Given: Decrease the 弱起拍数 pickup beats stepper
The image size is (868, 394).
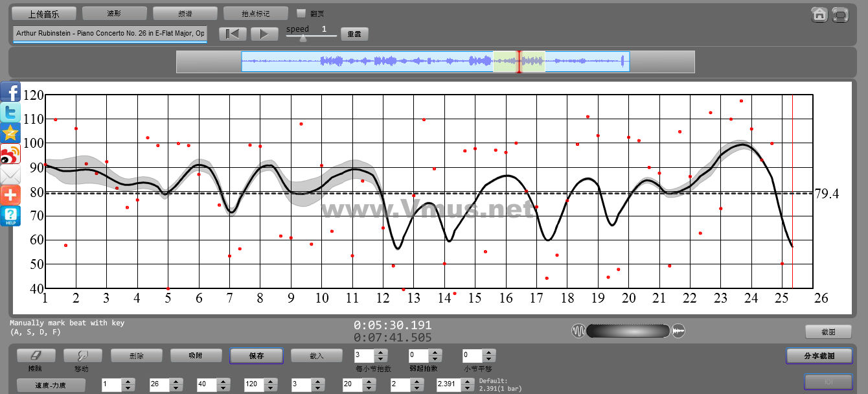Looking at the screenshot, I should coord(434,359).
